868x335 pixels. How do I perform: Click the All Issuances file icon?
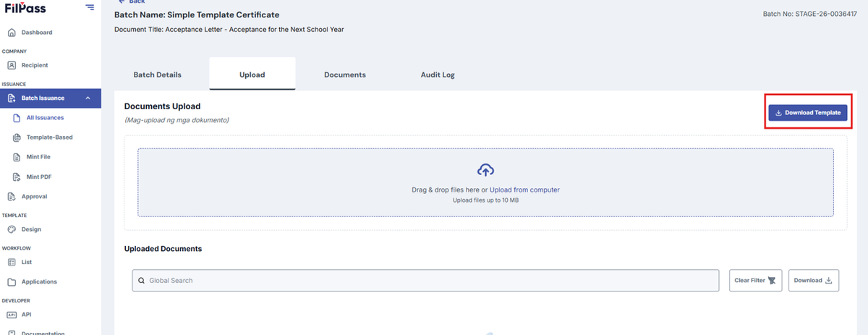click(17, 117)
